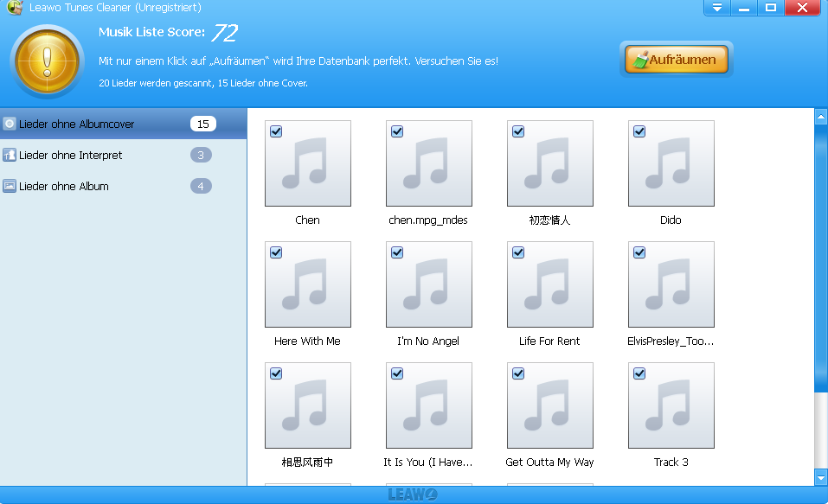Uncheck the Track 3 checkbox
This screenshot has width=828, height=504.
[x=639, y=373]
